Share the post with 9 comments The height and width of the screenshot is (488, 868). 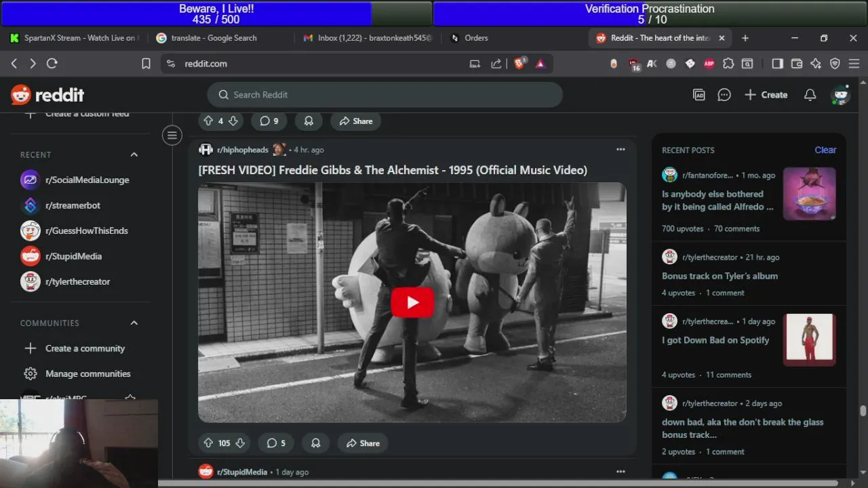[356, 121]
